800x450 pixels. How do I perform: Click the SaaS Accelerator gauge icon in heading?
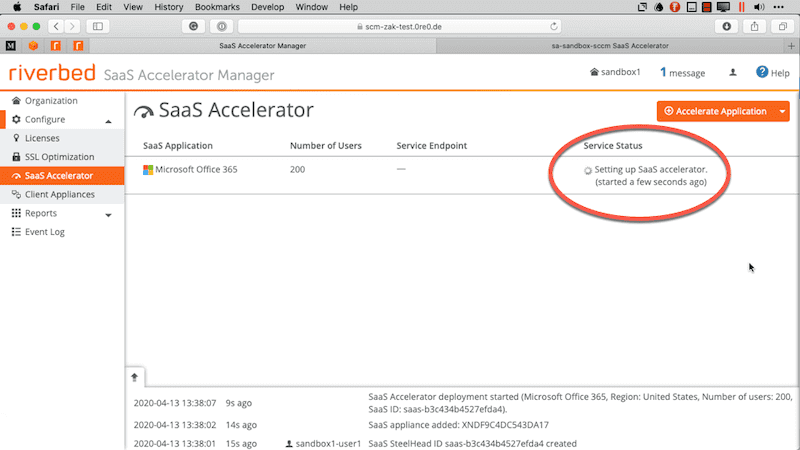(x=144, y=112)
